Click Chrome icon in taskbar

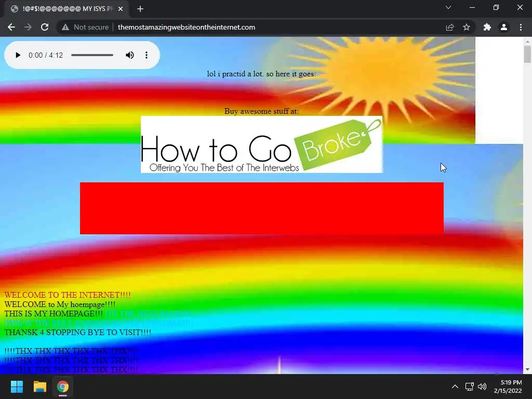click(x=63, y=387)
